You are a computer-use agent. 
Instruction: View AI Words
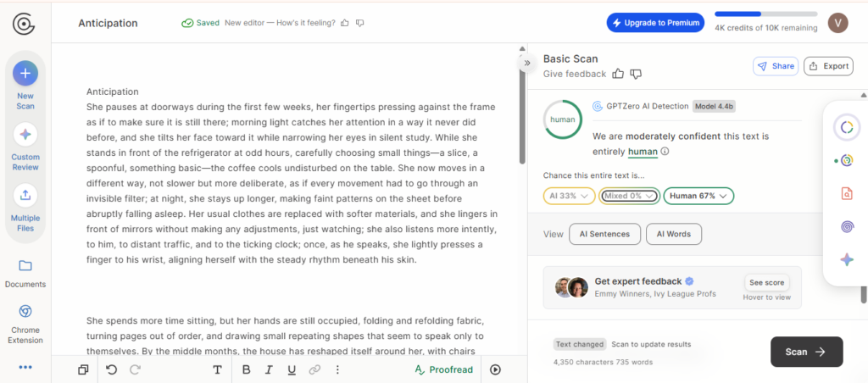click(x=674, y=234)
